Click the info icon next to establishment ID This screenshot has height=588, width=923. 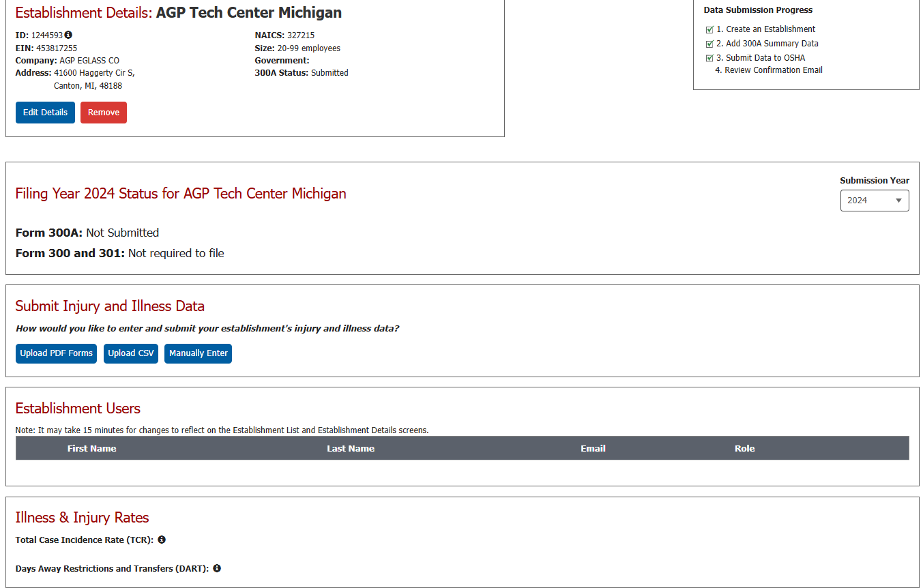pyautogui.click(x=68, y=35)
